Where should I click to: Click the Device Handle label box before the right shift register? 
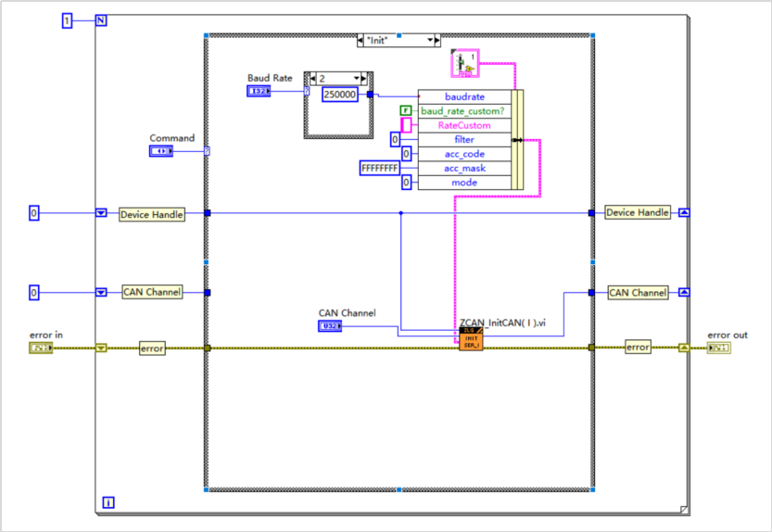(x=638, y=213)
